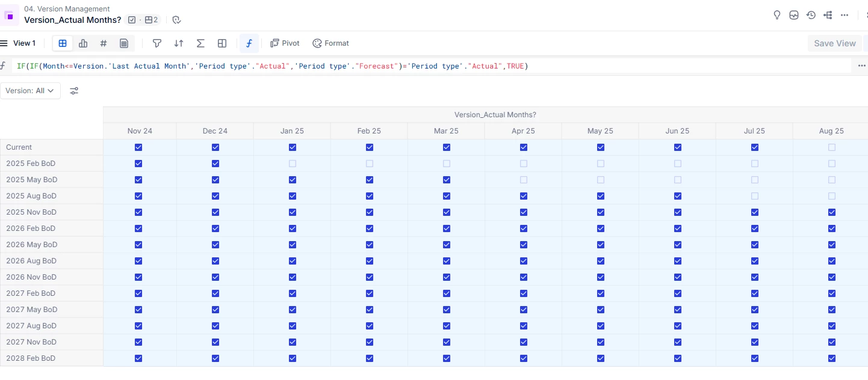Image resolution: width=868 pixels, height=380 pixels.
Task: Click the Save View button
Action: 835,43
